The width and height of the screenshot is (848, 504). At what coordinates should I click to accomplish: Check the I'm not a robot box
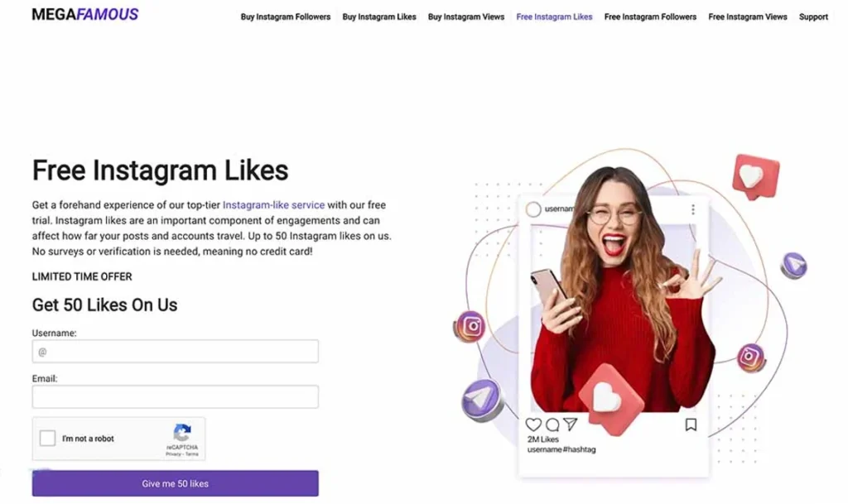tap(47, 438)
